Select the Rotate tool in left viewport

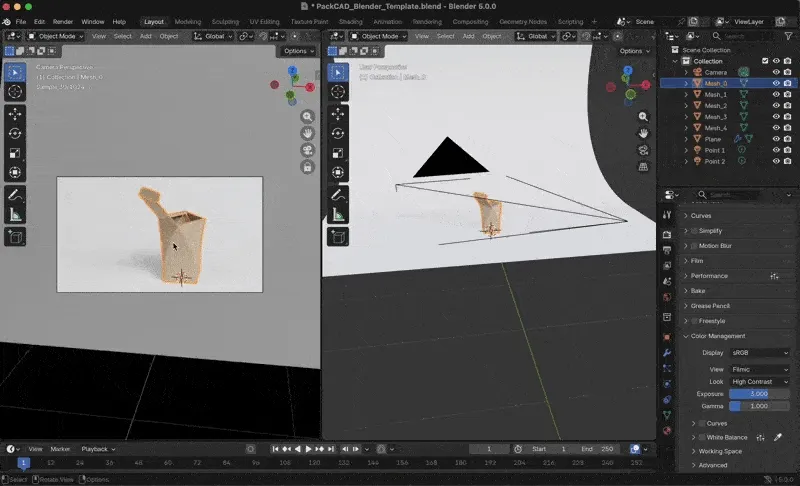[15, 133]
